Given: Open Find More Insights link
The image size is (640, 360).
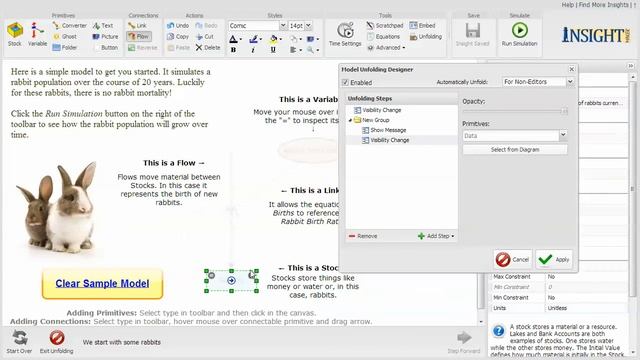Looking at the screenshot, I should click(604, 4).
